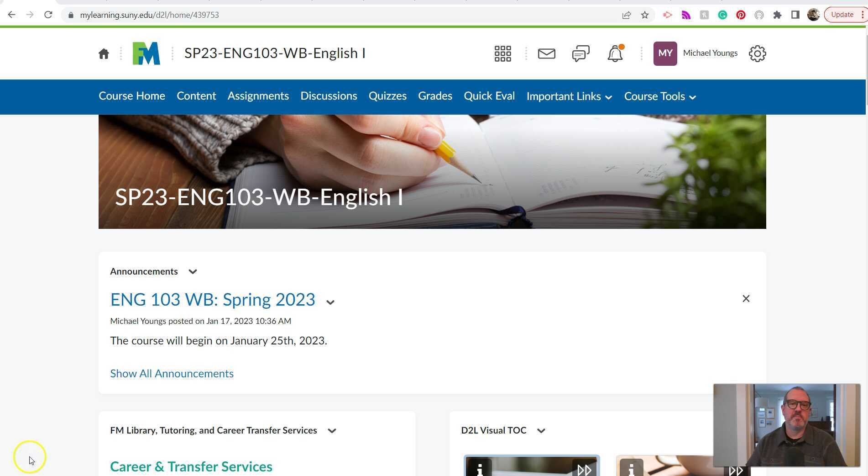The height and width of the screenshot is (476, 868).
Task: Click the Grammarly extension icon
Action: [722, 15]
